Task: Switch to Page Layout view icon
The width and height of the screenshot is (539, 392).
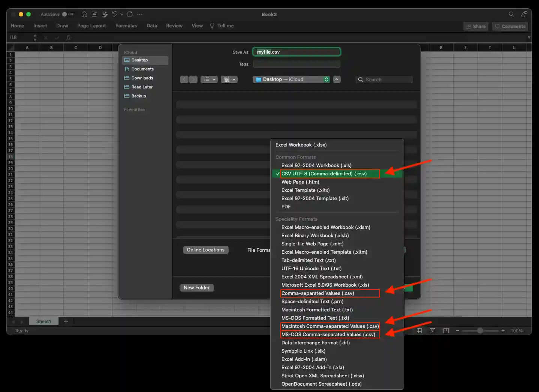Action: pos(433,331)
